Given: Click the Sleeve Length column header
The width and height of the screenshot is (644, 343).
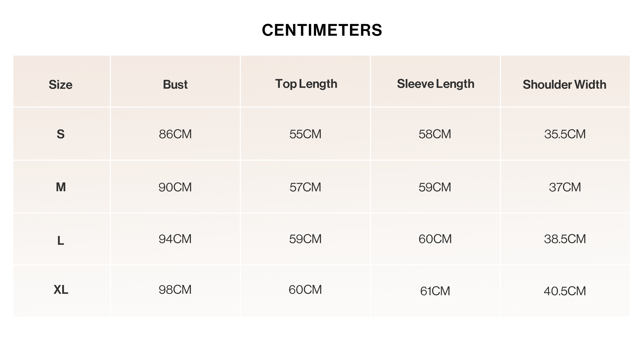Looking at the screenshot, I should 435,84.
